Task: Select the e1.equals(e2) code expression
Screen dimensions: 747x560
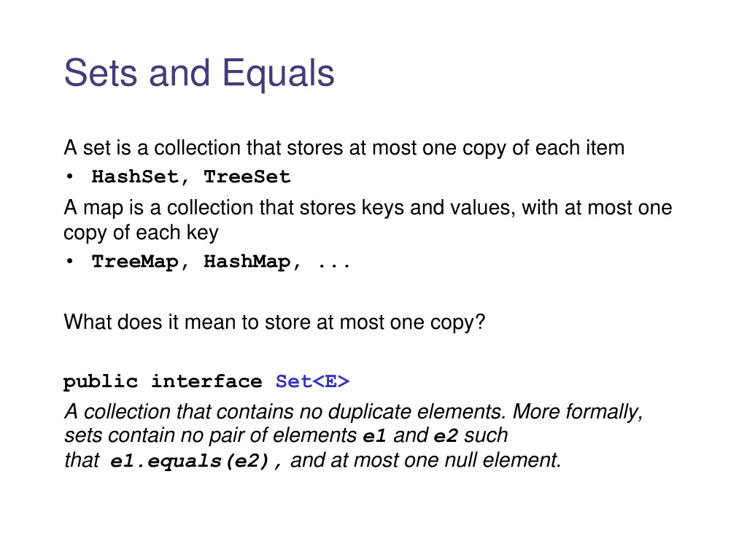Action: [196, 462]
